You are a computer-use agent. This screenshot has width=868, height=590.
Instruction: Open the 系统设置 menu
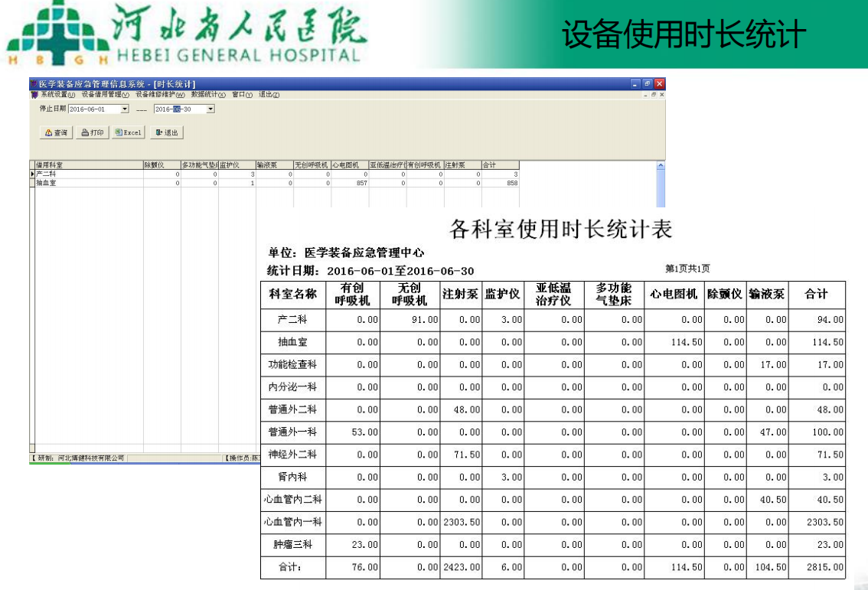(x=57, y=95)
